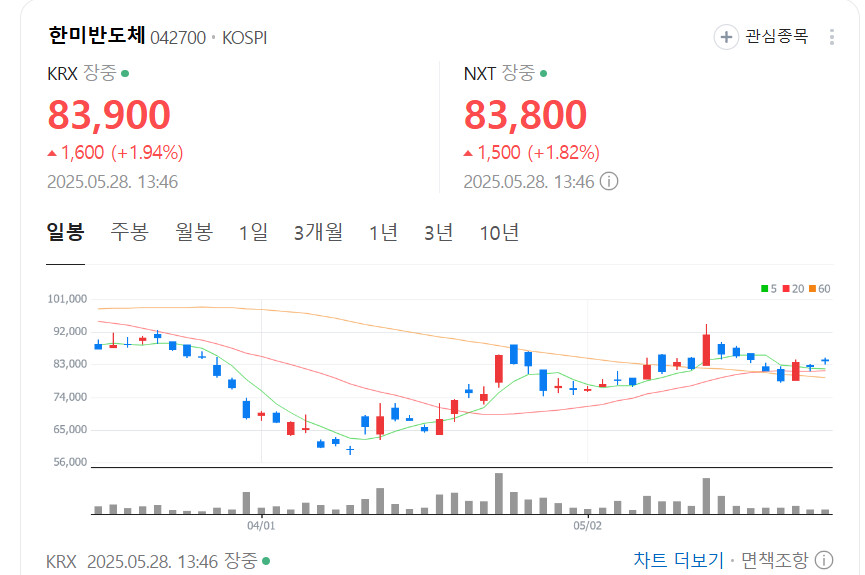This screenshot has width=865, height=575.
Task: Select the 일봉 chart tab
Action: (66, 232)
